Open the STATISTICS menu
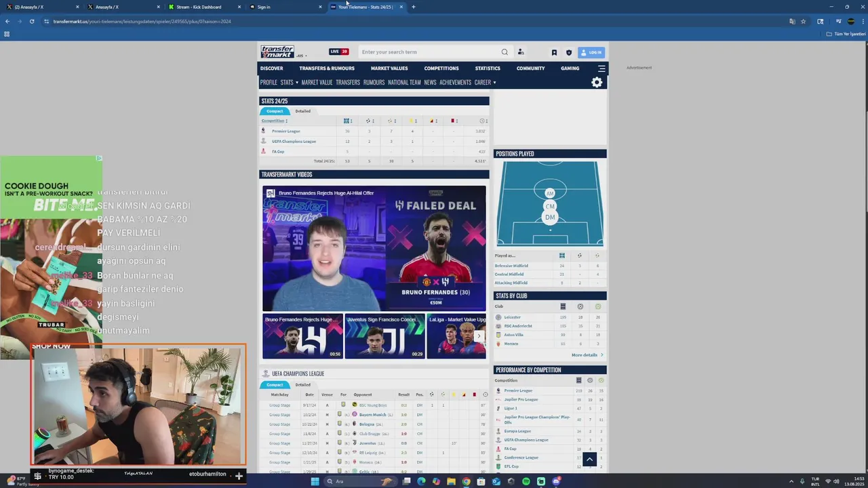868x488 pixels. [x=488, y=68]
